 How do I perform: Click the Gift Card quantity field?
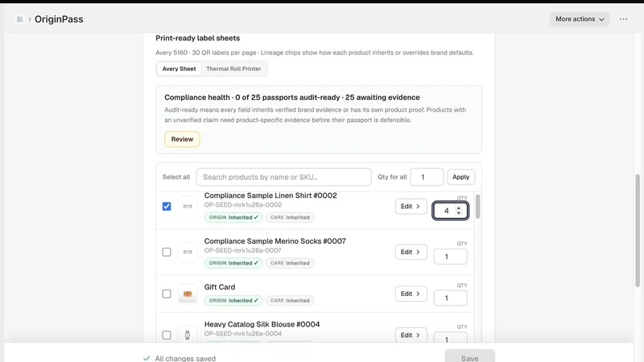point(451,298)
